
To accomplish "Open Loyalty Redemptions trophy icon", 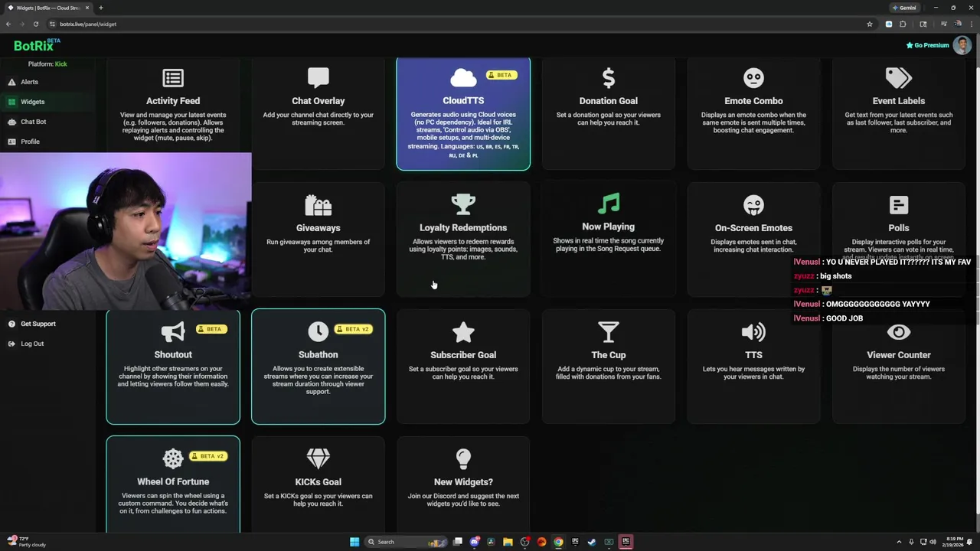I will tap(463, 204).
